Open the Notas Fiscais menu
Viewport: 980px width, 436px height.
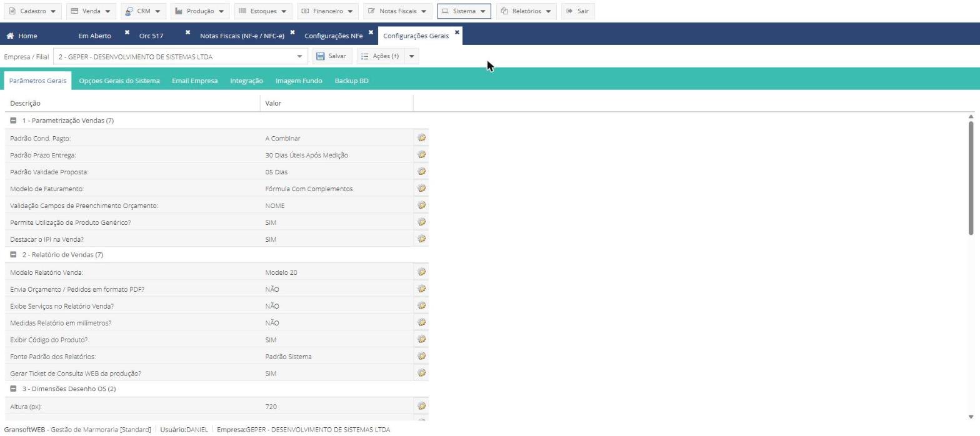coord(397,11)
